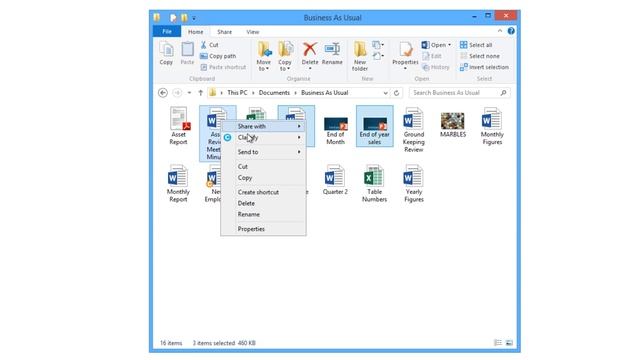Screen dimensions: 640x360
Task: Choose Copy in the context menu
Action: point(263,178)
